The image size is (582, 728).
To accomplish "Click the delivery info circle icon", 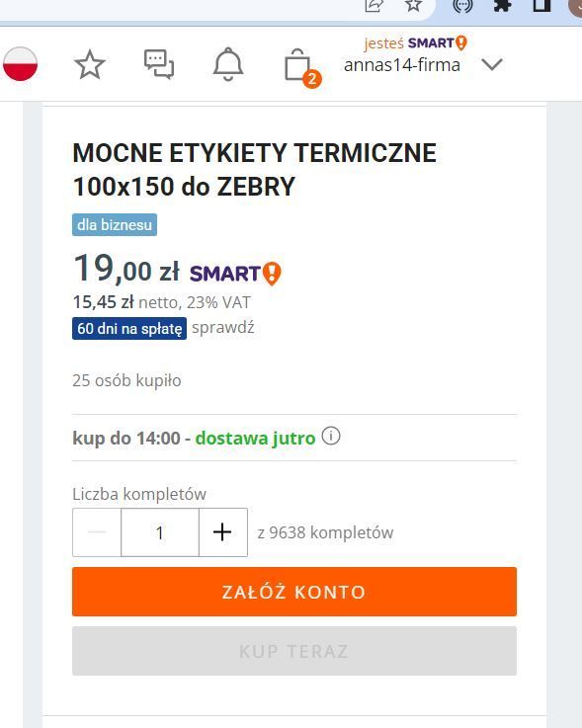I will point(331,437).
